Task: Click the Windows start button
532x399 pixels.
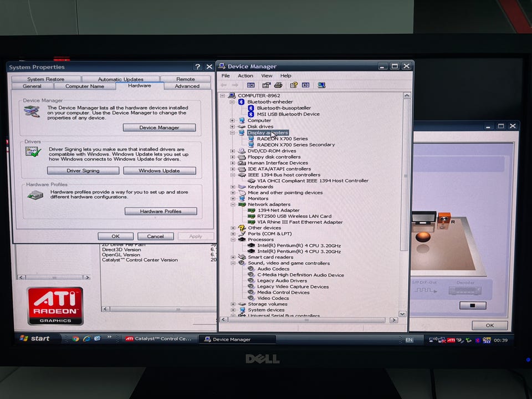Action: pos(35,338)
